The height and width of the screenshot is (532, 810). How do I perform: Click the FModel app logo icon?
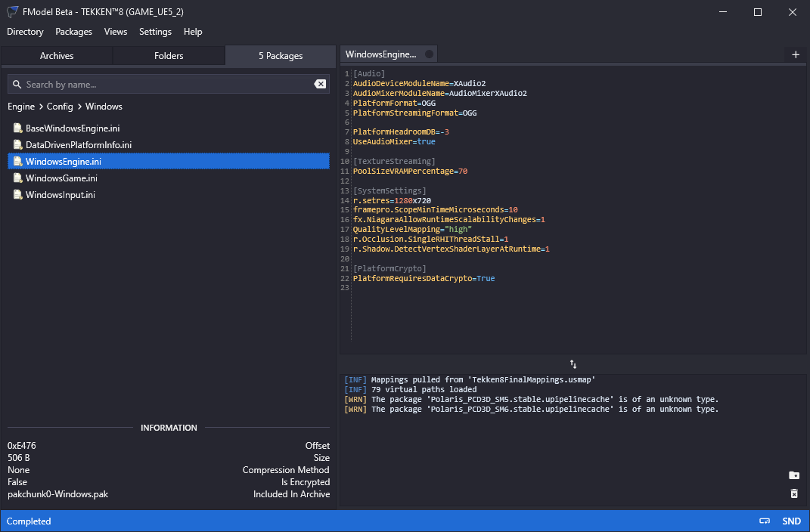(12, 11)
